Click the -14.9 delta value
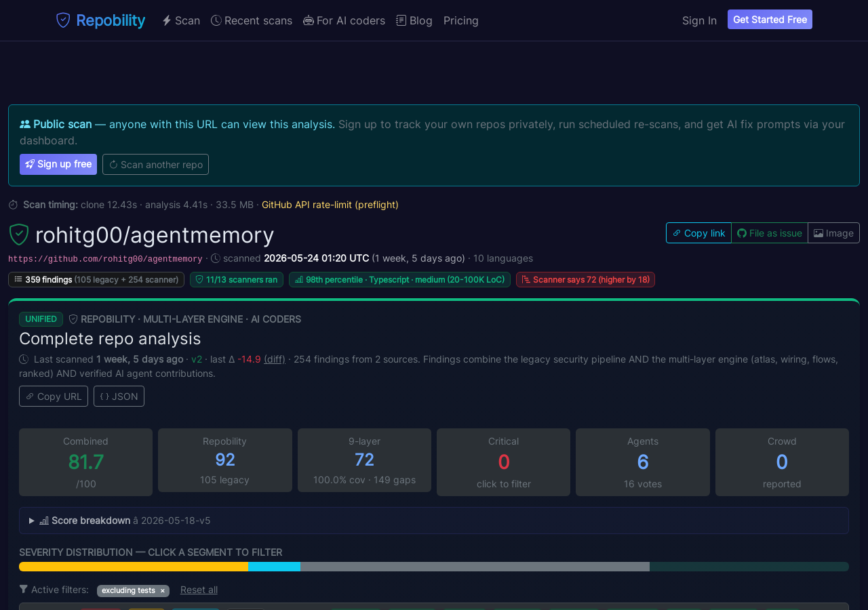868x610 pixels. click(249, 359)
